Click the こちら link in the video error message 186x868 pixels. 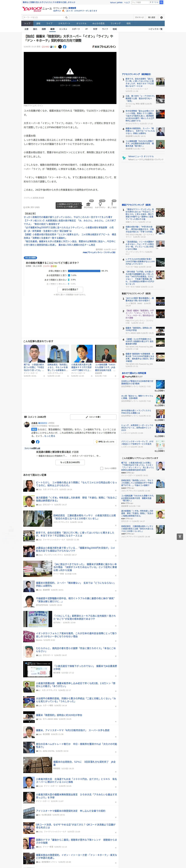(74, 81)
